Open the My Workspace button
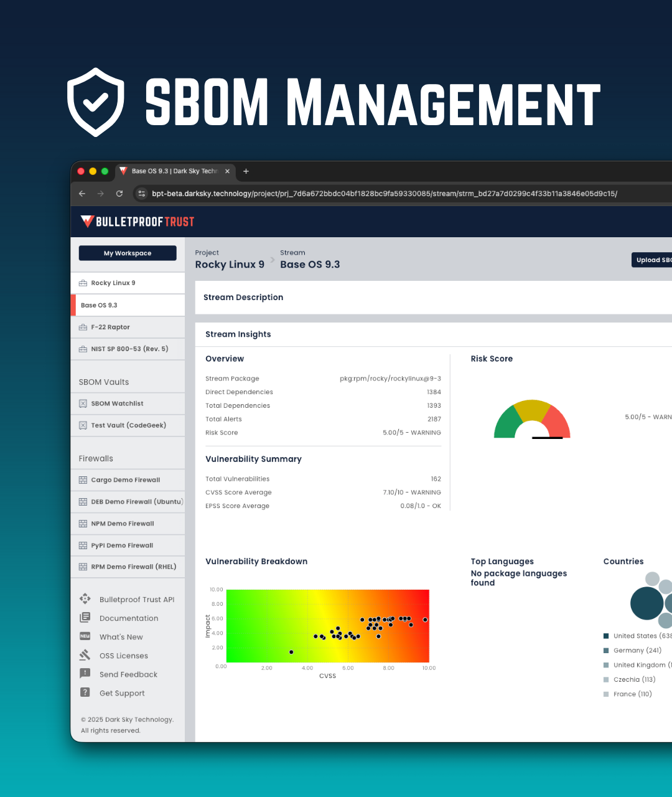Viewport: 672px width, 797px height. pyautogui.click(x=128, y=253)
